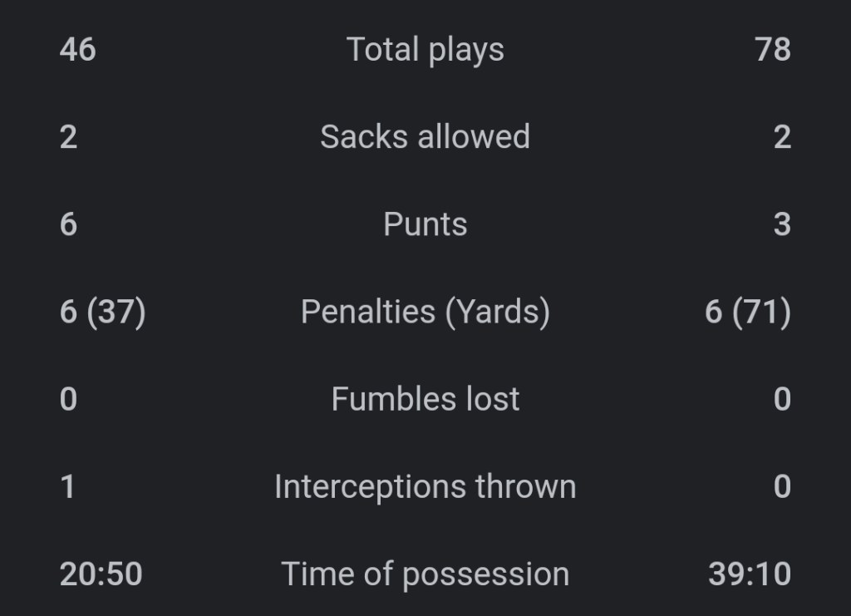Select the 6 (71) penalties value
Screen dimensions: 851x616
[x=748, y=312]
